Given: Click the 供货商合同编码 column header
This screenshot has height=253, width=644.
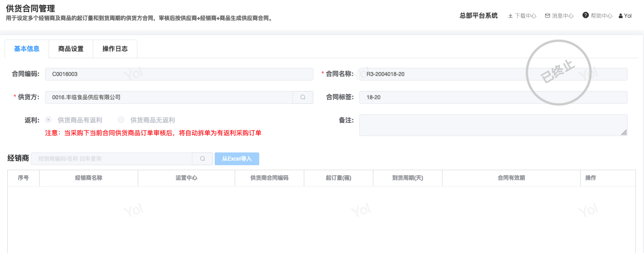Looking at the screenshot, I should coord(270,178).
